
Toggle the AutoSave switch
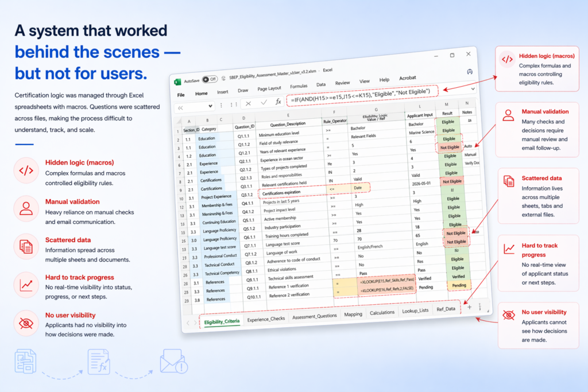[210, 79]
